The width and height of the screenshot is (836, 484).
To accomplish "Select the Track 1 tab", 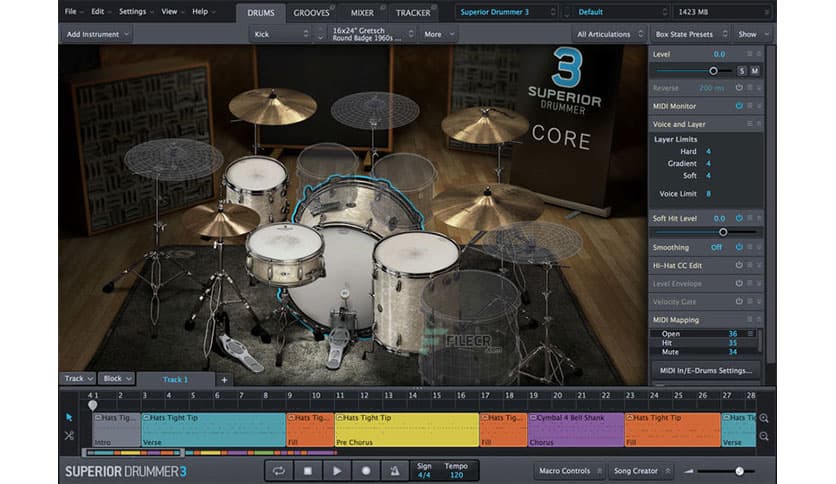I will pos(175,380).
